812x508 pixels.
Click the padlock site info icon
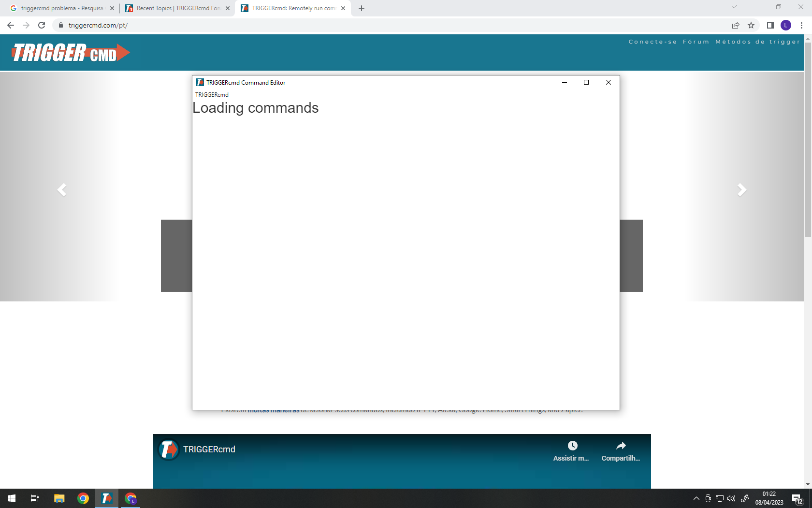(x=61, y=25)
